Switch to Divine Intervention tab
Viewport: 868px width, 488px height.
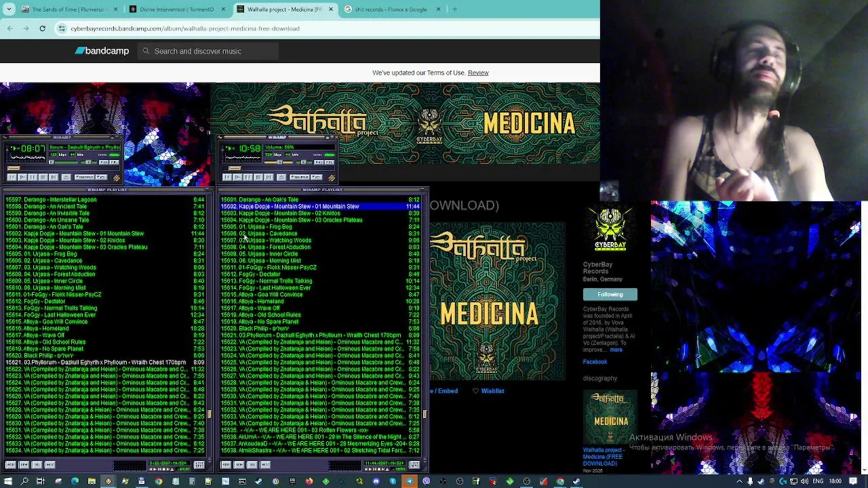178,9
